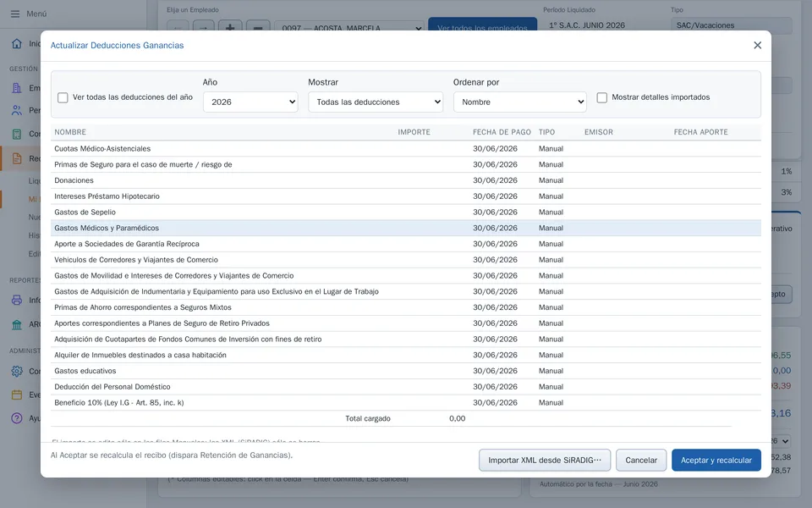The height and width of the screenshot is (508, 812).
Task: Select the 'Cuotas Médico-Asistenciales' row
Action: pos(406,149)
